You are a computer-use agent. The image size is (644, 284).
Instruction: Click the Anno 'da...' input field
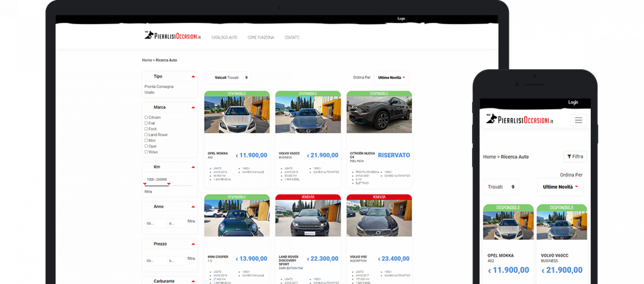pyautogui.click(x=156, y=223)
